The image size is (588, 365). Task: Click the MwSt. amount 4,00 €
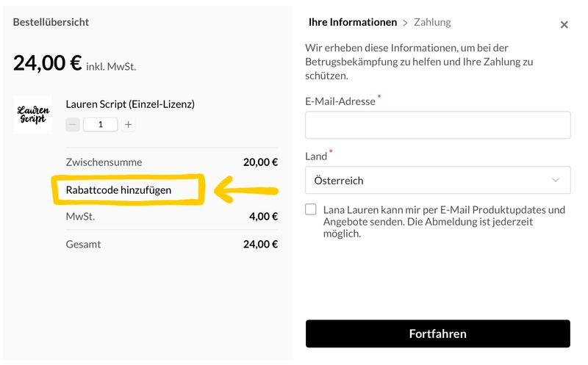(263, 217)
